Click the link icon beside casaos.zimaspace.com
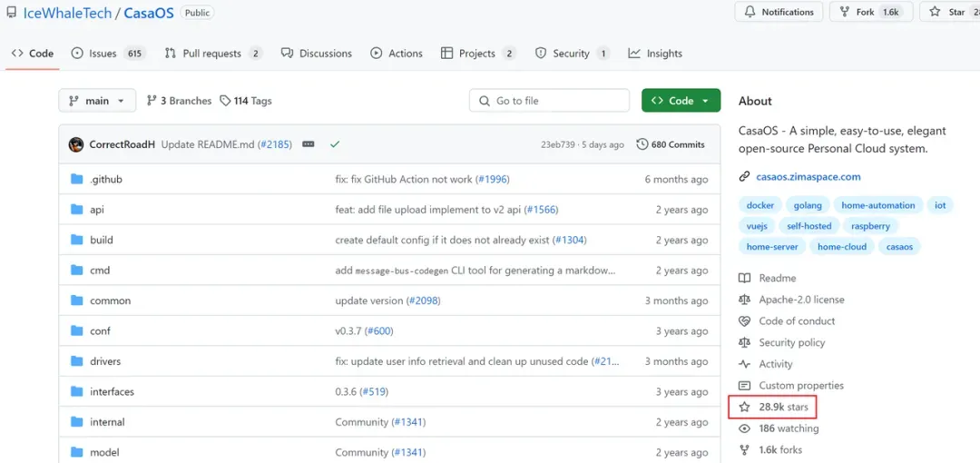This screenshot has height=463, width=980. point(744,177)
